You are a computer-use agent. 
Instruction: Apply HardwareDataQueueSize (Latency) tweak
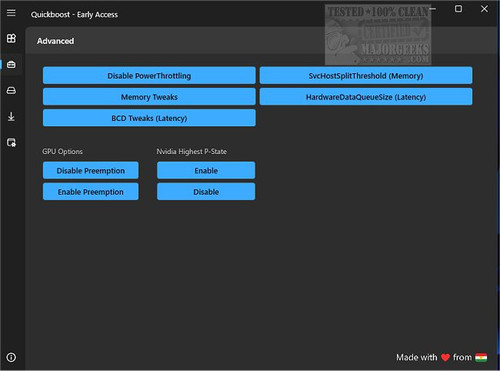[x=366, y=97]
